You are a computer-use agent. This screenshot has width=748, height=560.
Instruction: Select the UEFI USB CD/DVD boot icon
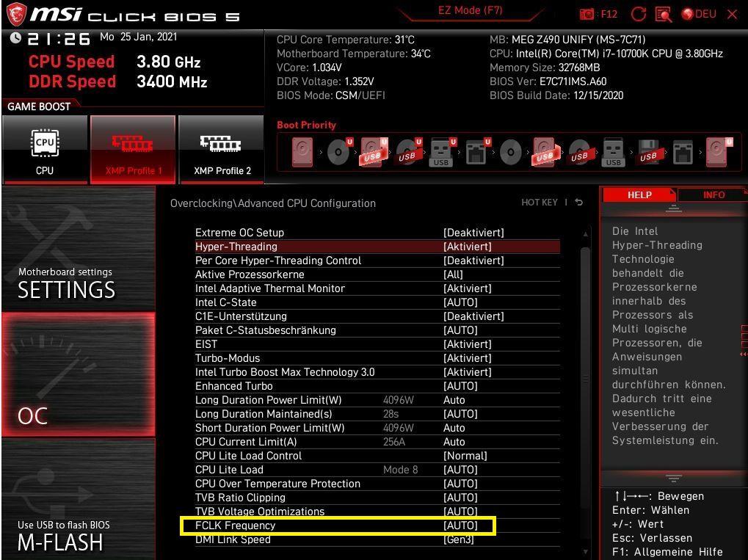pos(408,152)
